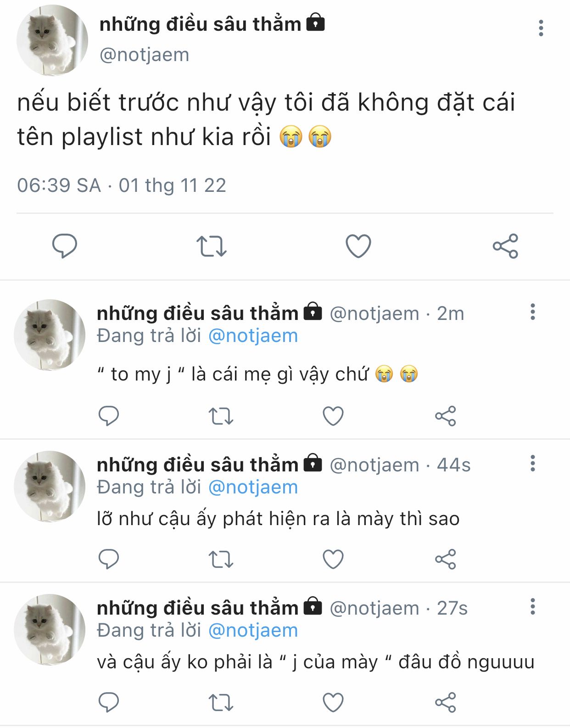Open options for the 2m-old reply
Viewport: 570px width, 728px height.
click(x=532, y=312)
